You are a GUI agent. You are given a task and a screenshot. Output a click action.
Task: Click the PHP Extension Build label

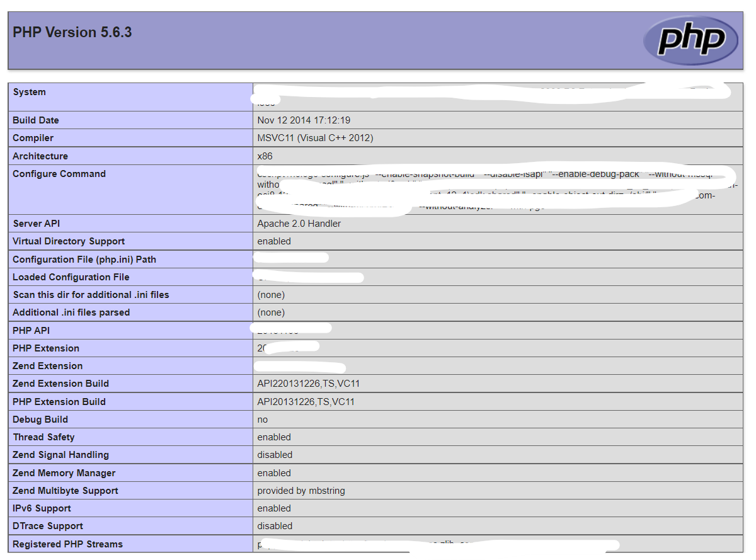59,402
